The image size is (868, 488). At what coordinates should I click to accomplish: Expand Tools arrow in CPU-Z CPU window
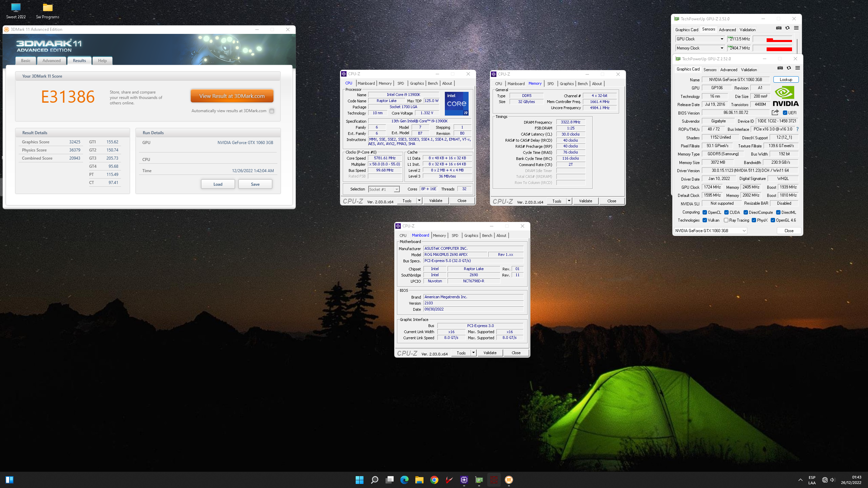click(x=419, y=201)
